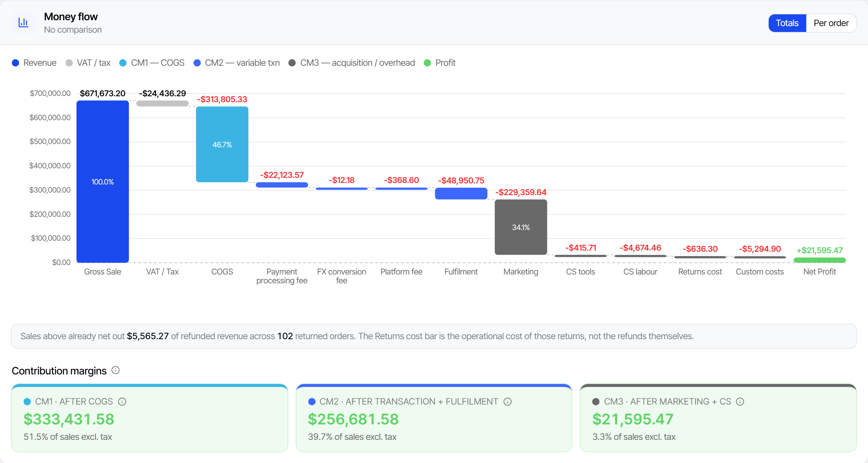Click the $21,595.47 CM3 card amount
The image size is (868, 463).
pyautogui.click(x=633, y=419)
